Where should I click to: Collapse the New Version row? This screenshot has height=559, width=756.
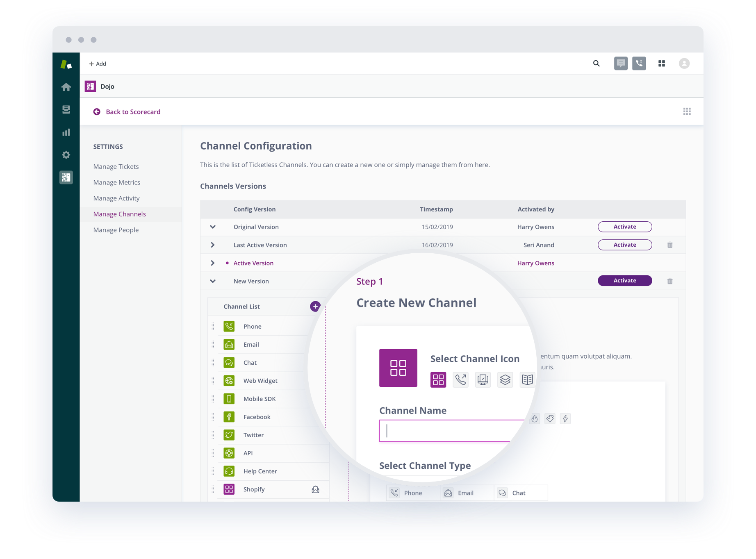coord(212,281)
